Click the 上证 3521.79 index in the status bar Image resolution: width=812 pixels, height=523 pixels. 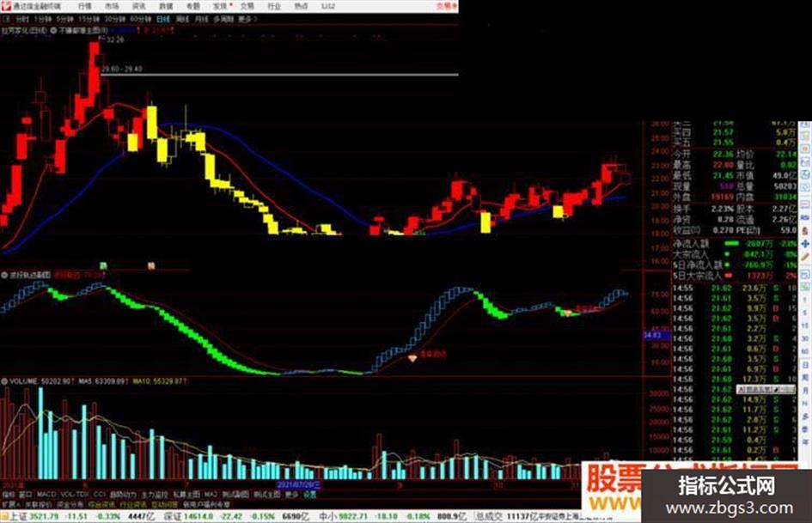[34, 517]
